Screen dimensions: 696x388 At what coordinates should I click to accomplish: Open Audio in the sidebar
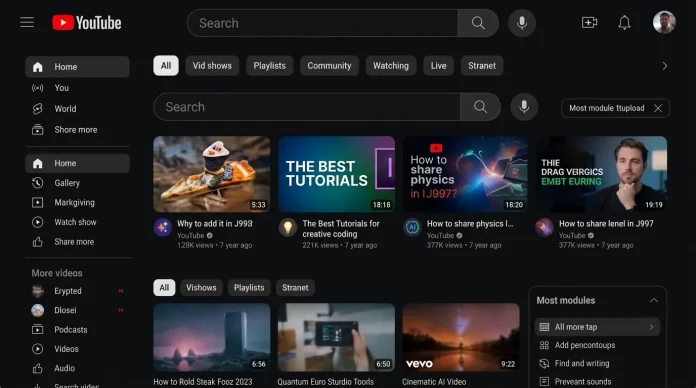pos(77,368)
